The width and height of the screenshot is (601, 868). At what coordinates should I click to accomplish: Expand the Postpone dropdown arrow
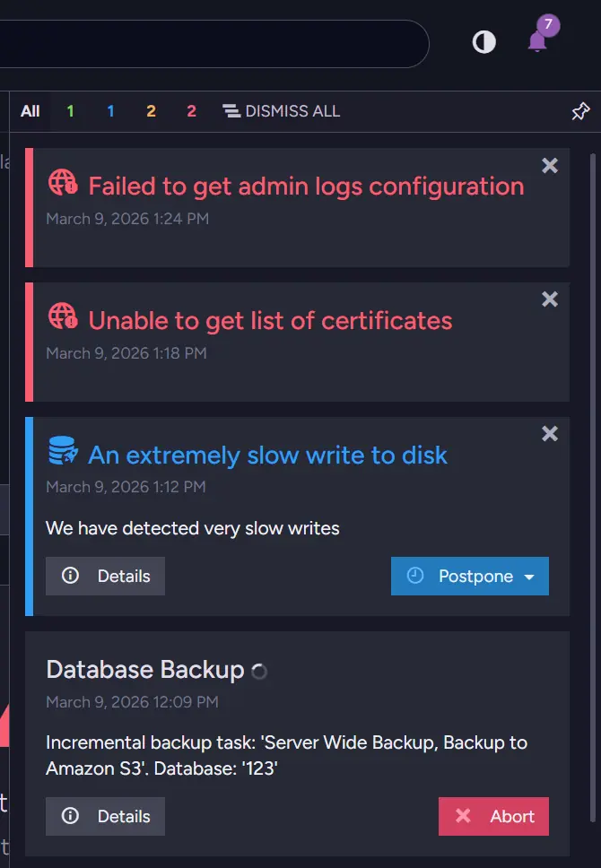tap(529, 577)
